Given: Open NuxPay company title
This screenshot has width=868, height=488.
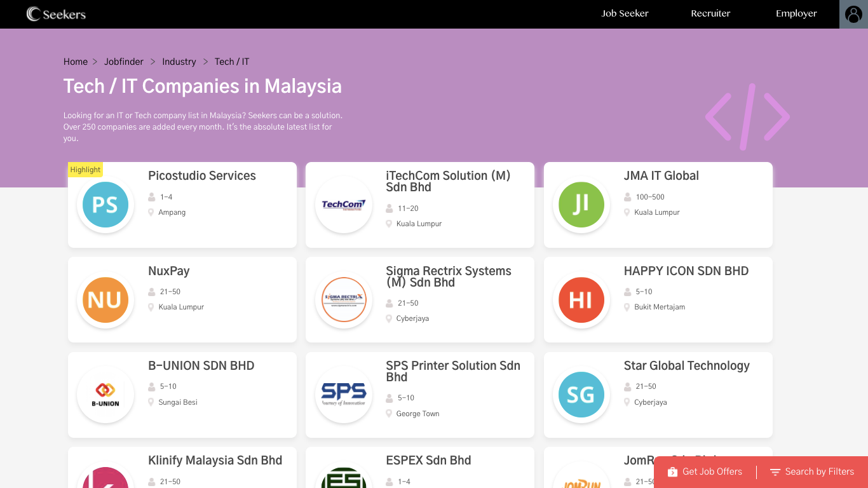Looking at the screenshot, I should tap(169, 271).
